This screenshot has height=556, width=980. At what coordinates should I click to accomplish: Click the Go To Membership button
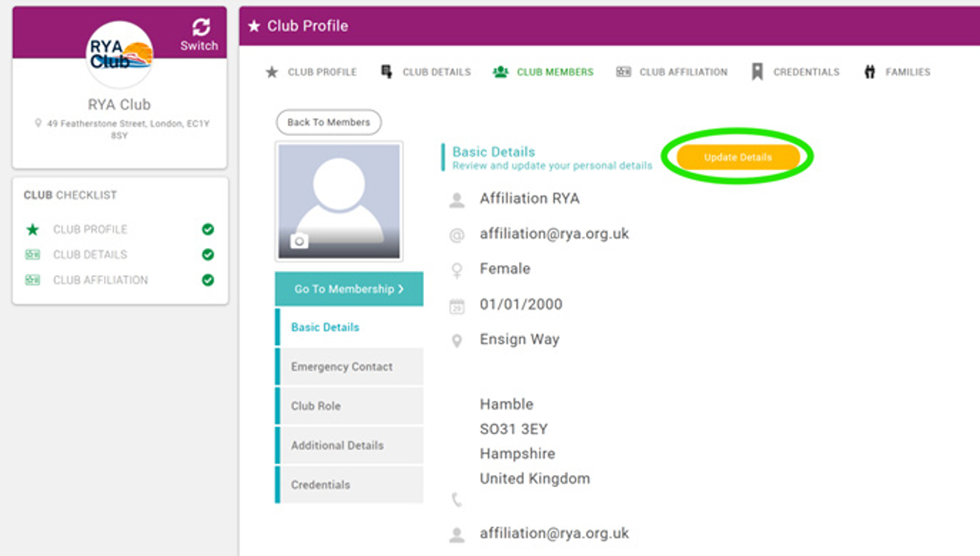pyautogui.click(x=349, y=289)
